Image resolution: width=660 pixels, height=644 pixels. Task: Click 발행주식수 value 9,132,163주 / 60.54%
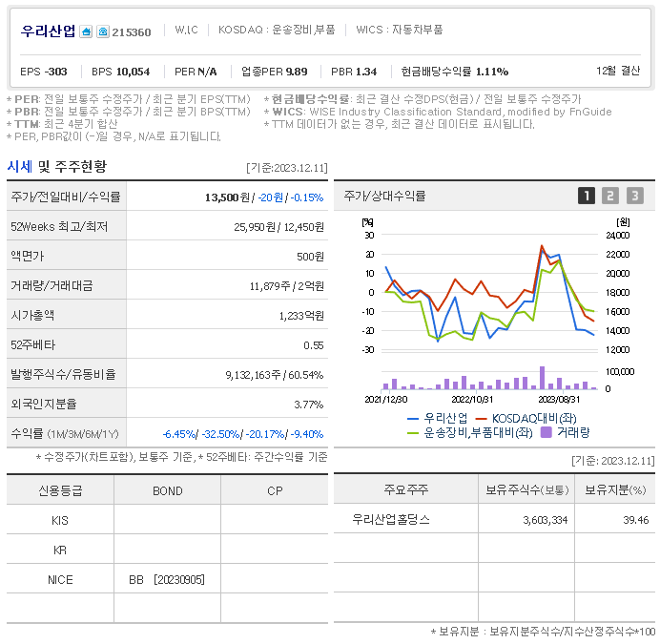[x=275, y=375]
